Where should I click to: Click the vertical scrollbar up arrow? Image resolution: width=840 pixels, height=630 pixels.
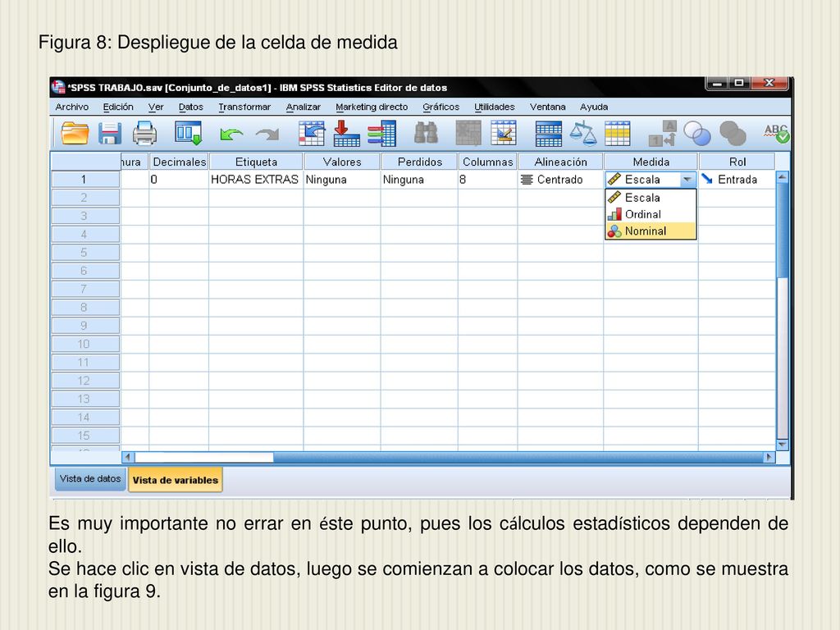pyautogui.click(x=782, y=177)
